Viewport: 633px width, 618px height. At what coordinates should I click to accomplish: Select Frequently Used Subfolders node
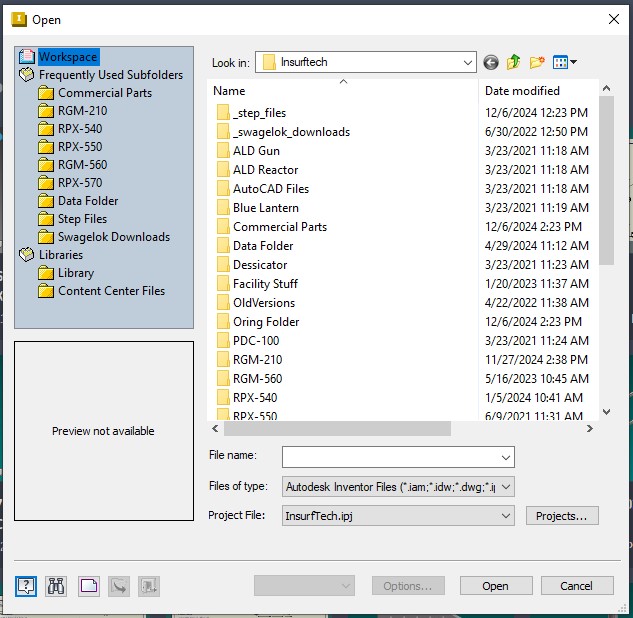[111, 75]
